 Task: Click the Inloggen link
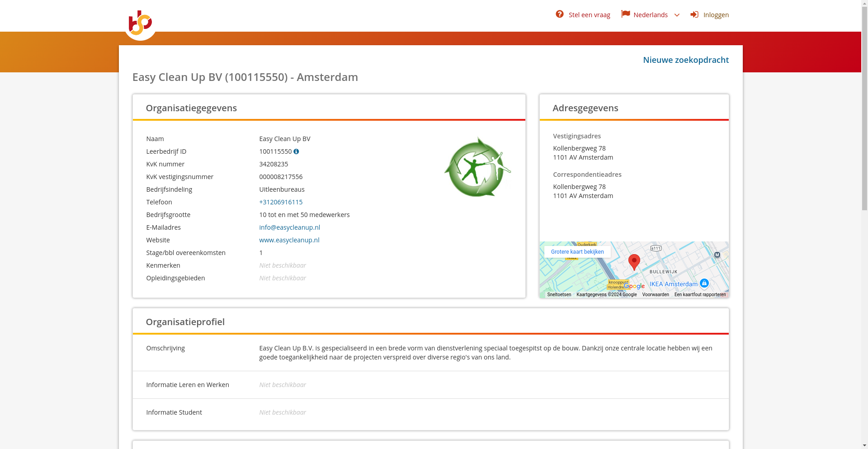716,15
